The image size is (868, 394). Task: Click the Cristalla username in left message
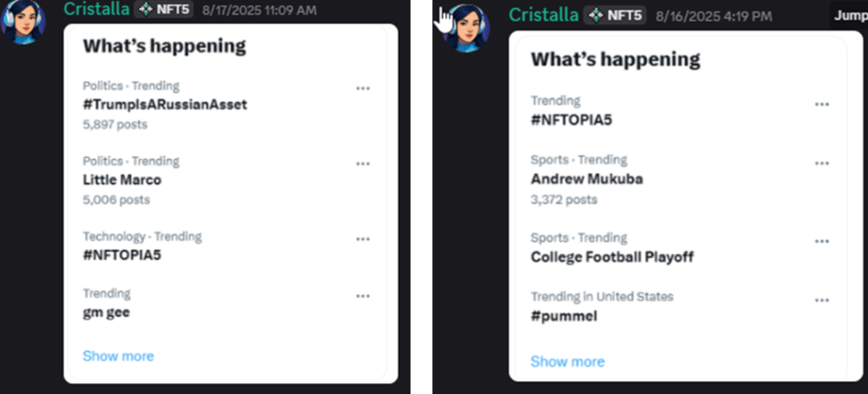(x=96, y=9)
